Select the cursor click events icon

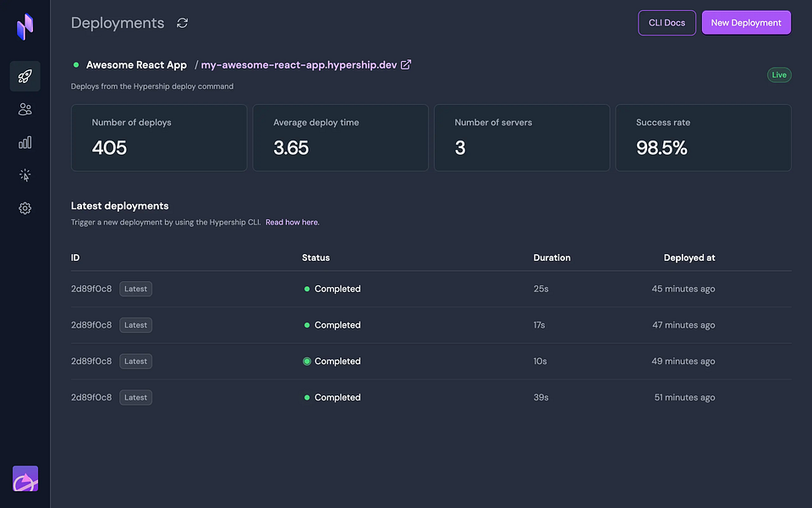pyautogui.click(x=25, y=175)
